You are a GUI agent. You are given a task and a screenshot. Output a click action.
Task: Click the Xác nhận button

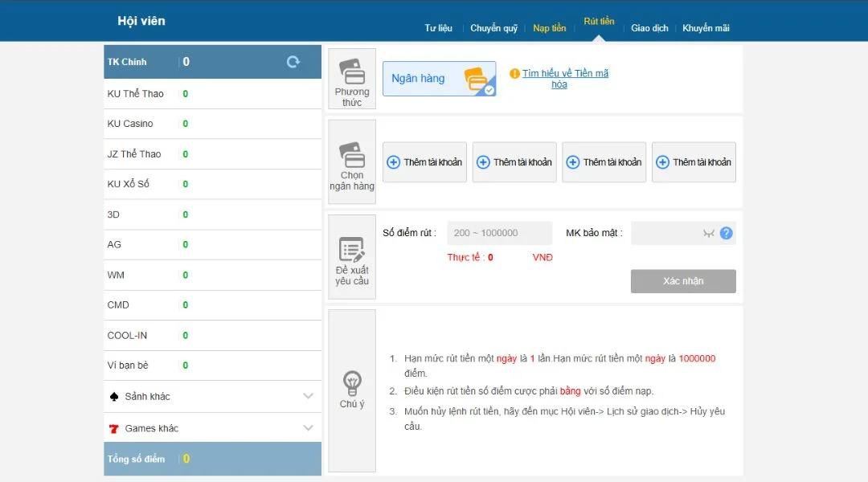(x=683, y=281)
